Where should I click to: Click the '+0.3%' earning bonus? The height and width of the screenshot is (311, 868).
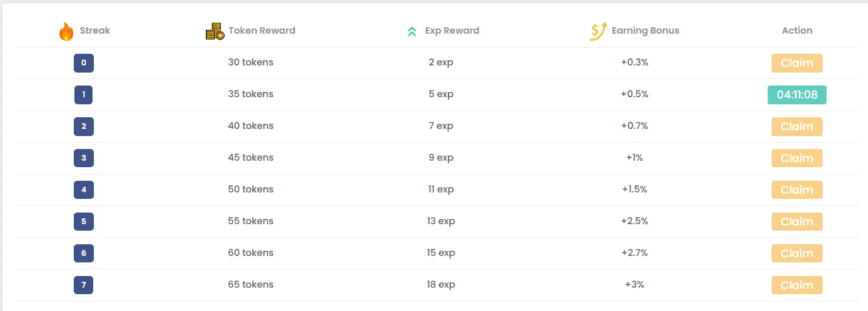coord(634,63)
